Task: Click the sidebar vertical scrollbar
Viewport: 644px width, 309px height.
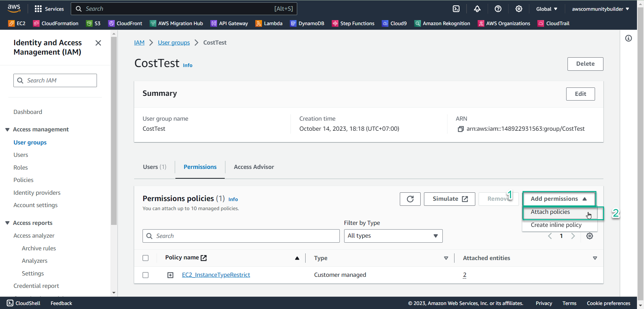Action: click(114, 131)
